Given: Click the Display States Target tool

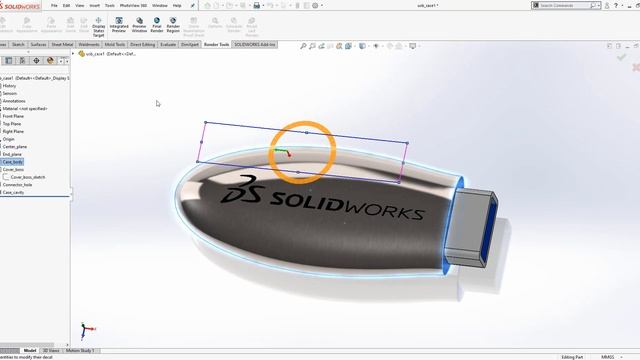Looking at the screenshot, I should point(98,27).
